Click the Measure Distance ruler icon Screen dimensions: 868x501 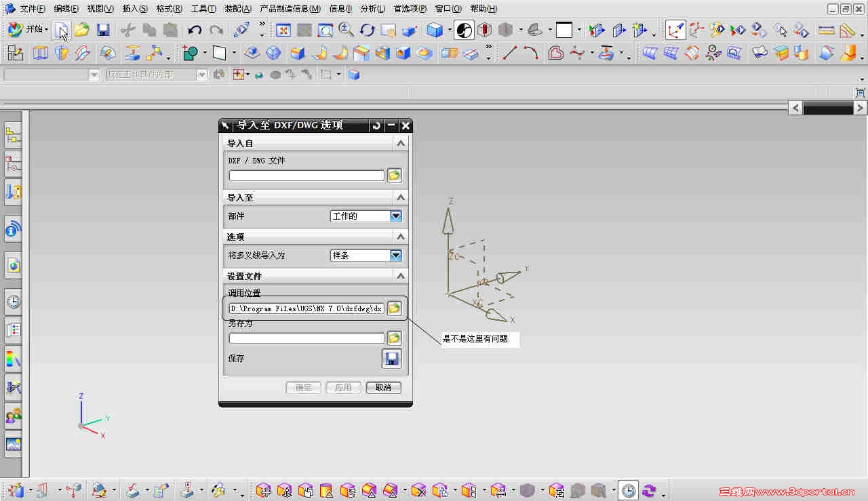(826, 30)
